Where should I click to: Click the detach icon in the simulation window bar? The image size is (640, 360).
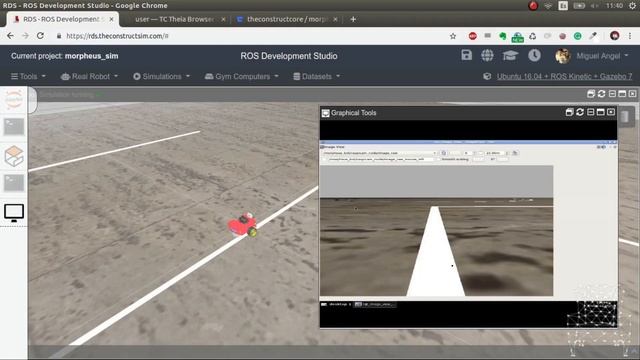591,94
